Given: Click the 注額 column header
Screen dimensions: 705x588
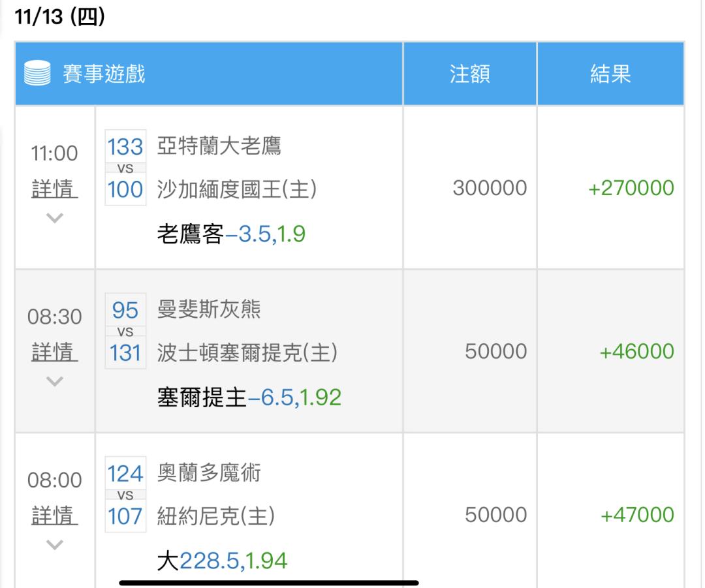Looking at the screenshot, I should [469, 74].
